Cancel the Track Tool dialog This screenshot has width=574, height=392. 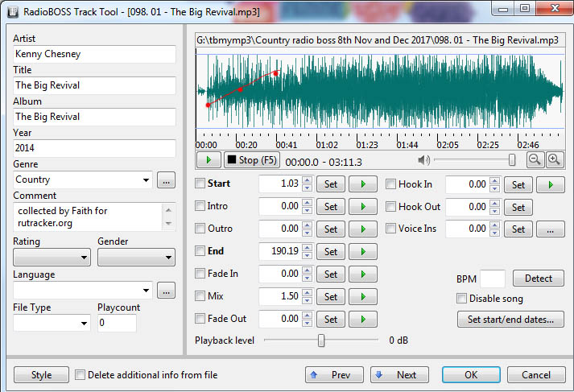[x=536, y=375]
